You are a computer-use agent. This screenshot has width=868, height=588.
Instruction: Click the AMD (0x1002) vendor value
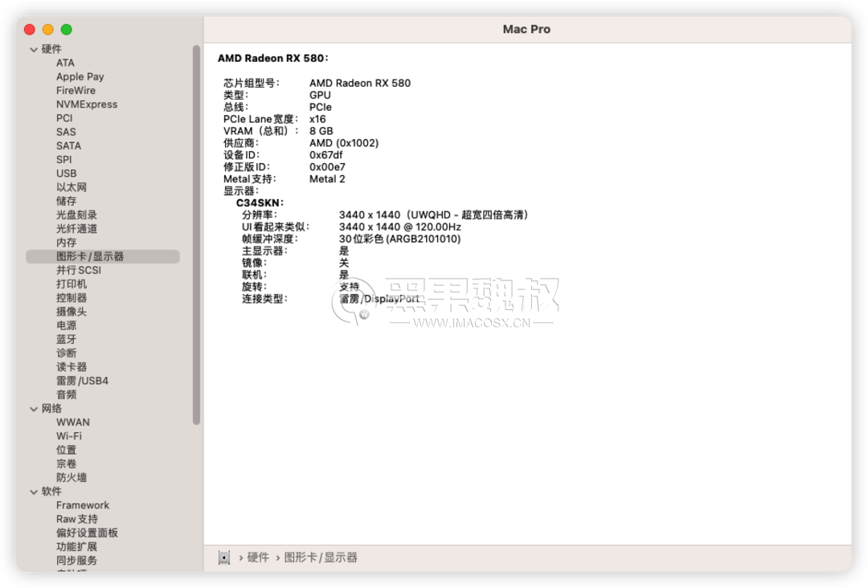click(344, 143)
